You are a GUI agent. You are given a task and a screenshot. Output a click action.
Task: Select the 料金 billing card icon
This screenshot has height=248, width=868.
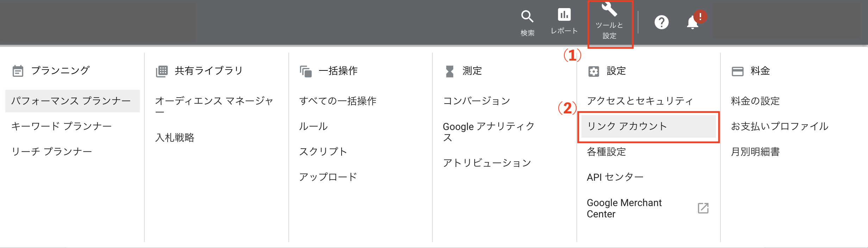point(737,70)
